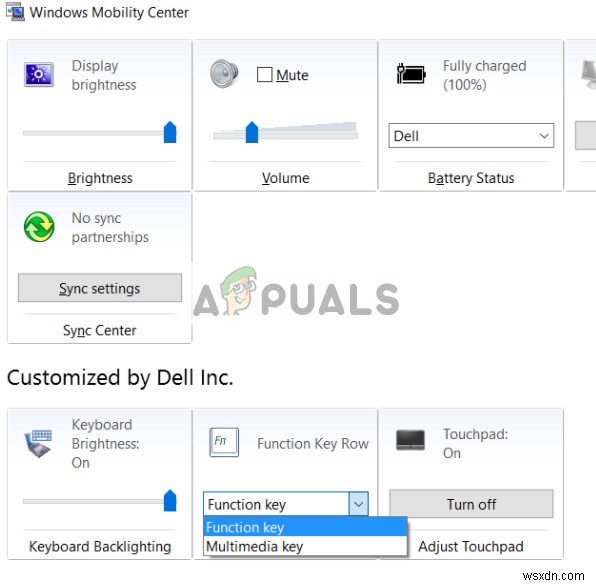The height and width of the screenshot is (586, 596).
Task: Click the display brightness sun icon
Action: pos(39,74)
